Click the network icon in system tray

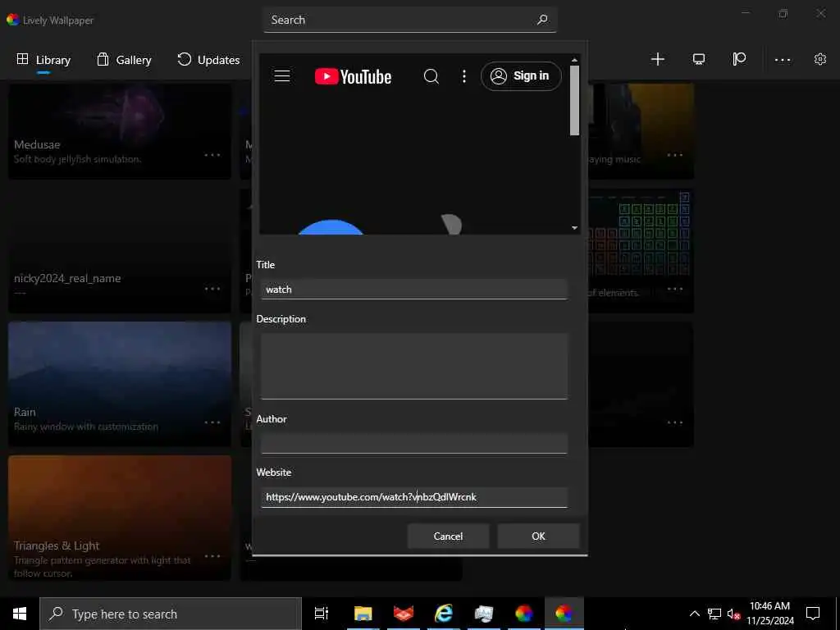[x=714, y=614]
